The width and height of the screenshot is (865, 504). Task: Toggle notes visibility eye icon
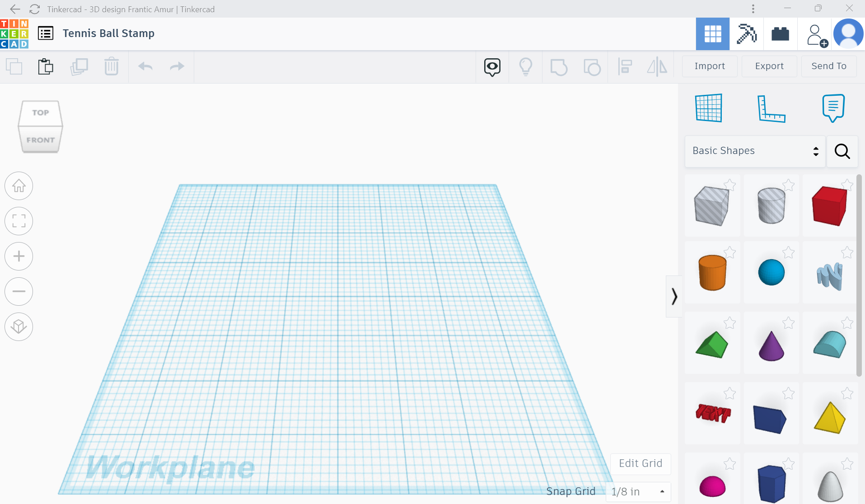tap(492, 67)
